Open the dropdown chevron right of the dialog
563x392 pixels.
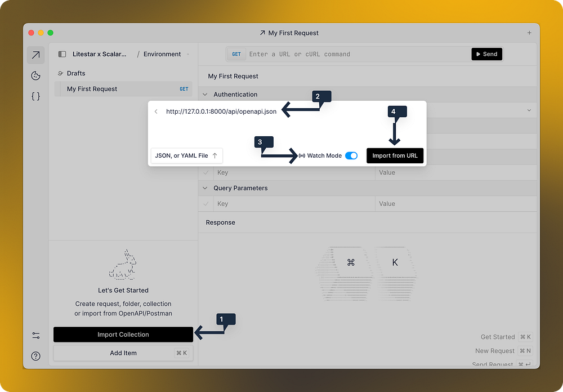point(529,110)
